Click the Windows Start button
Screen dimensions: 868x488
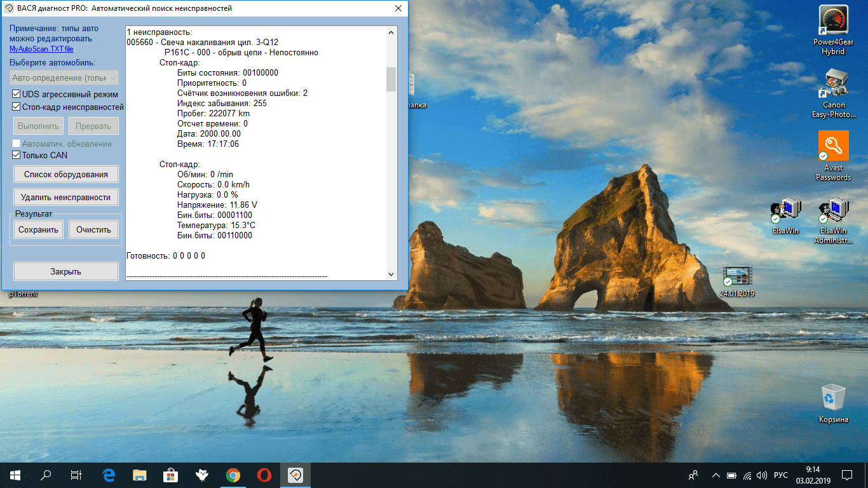click(x=15, y=475)
